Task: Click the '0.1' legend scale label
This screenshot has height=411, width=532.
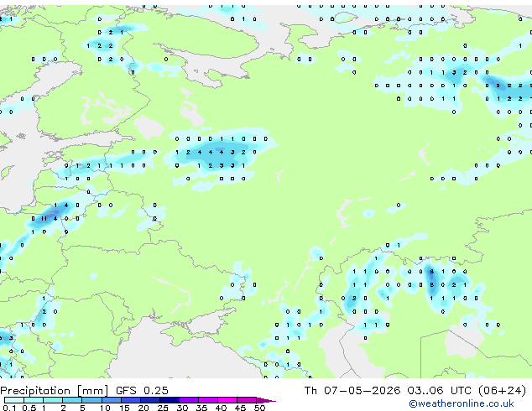Action: 9,408
